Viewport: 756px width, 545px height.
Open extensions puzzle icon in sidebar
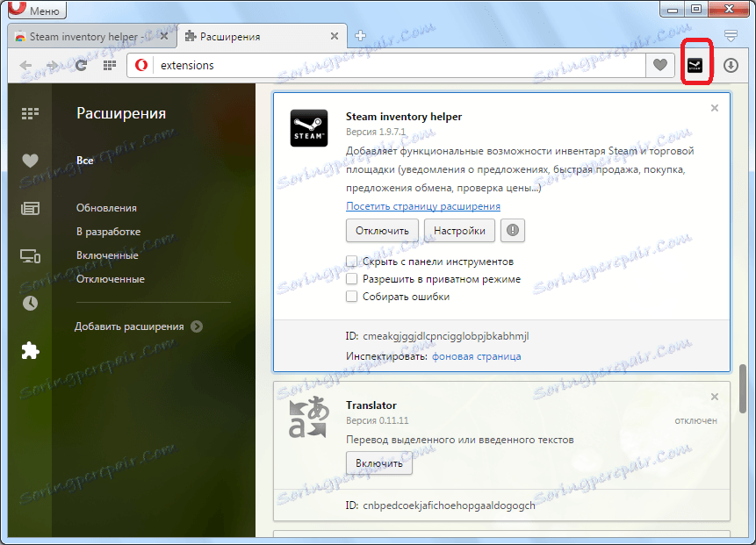coord(30,350)
